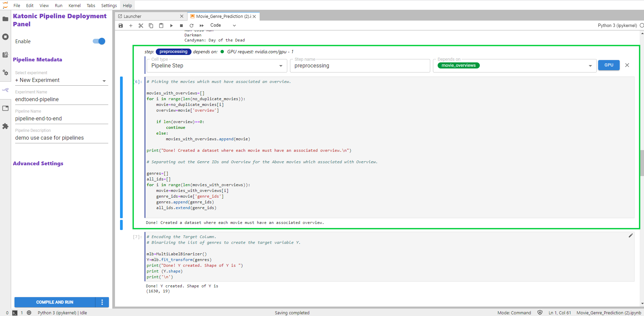
Task: Click the preprocessing step badge
Action: [x=173, y=52]
